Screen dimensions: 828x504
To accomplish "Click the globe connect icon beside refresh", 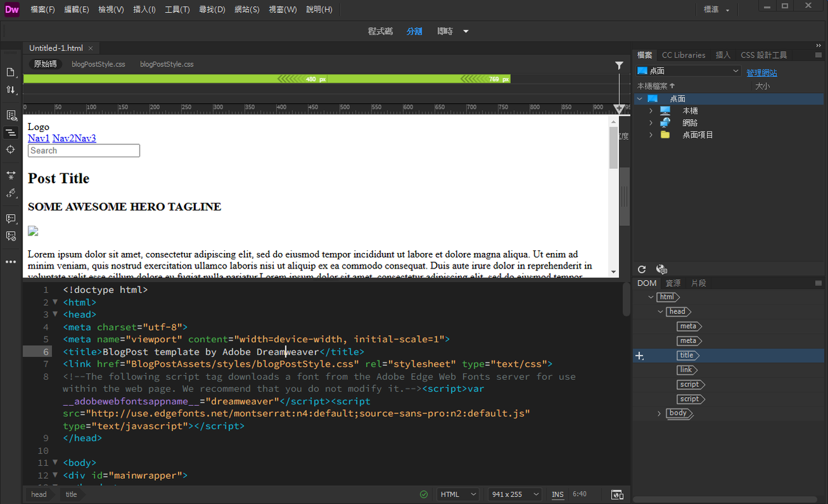I will coord(661,269).
